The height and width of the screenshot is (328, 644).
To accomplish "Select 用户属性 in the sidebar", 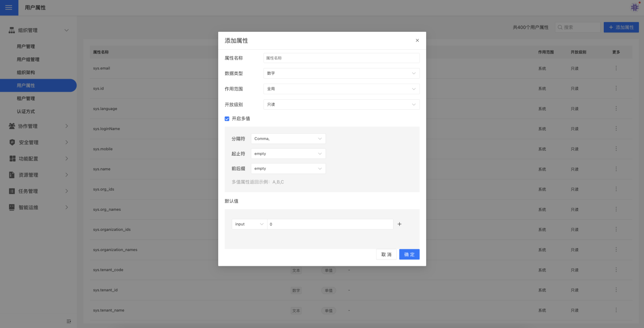I will pyautogui.click(x=38, y=85).
